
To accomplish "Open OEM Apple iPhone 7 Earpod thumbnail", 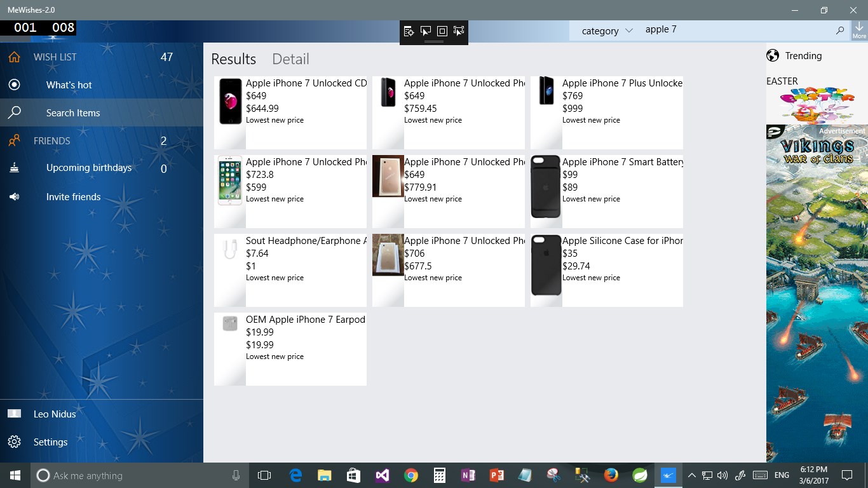I will [230, 323].
